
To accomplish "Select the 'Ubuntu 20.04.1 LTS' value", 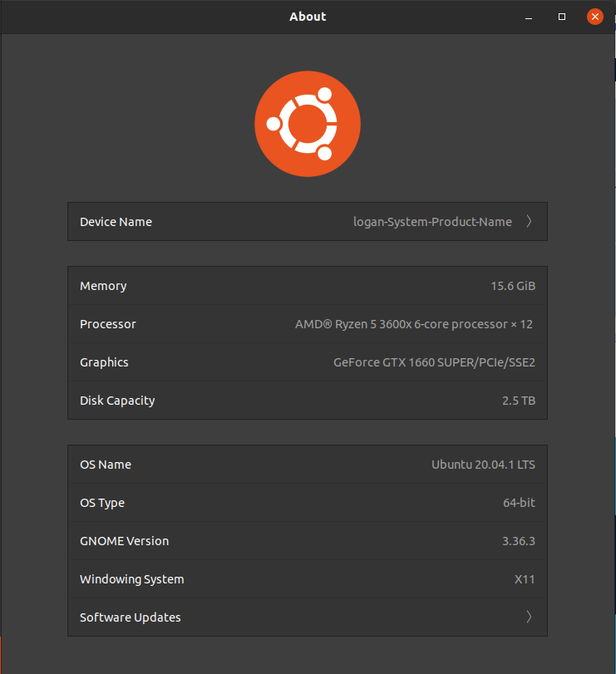I will click(x=483, y=465).
